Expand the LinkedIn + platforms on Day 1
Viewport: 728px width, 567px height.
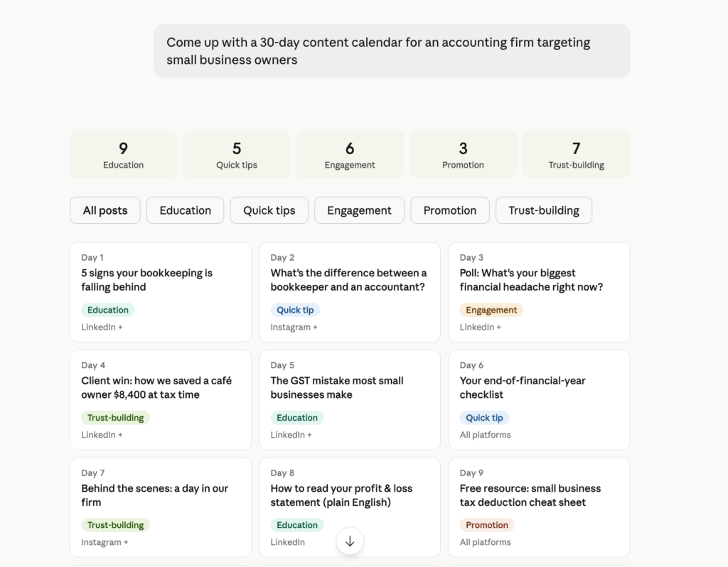[102, 327]
